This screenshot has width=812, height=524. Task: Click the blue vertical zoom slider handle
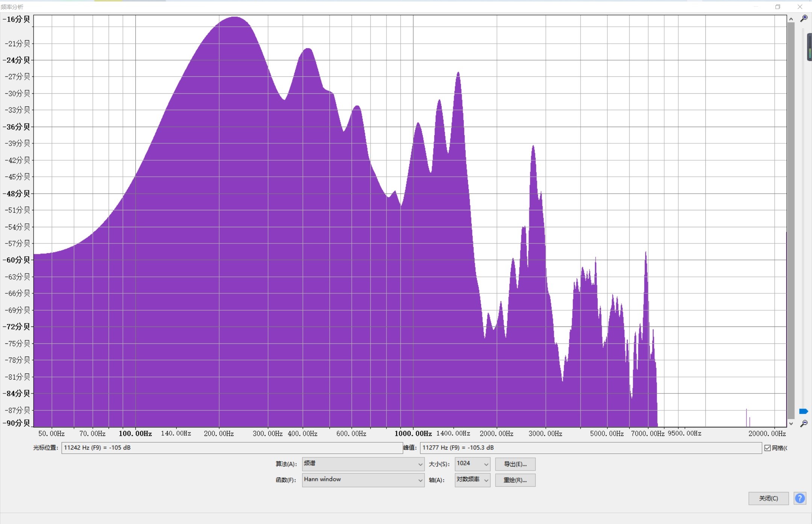[803, 411]
